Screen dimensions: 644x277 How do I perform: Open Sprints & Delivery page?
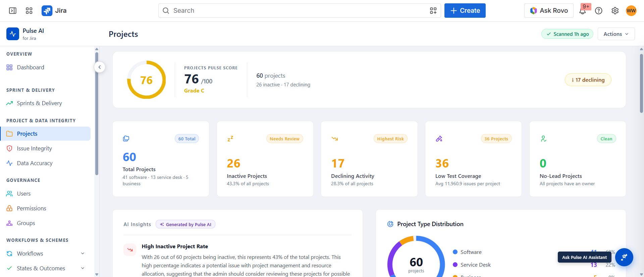[x=45, y=103]
